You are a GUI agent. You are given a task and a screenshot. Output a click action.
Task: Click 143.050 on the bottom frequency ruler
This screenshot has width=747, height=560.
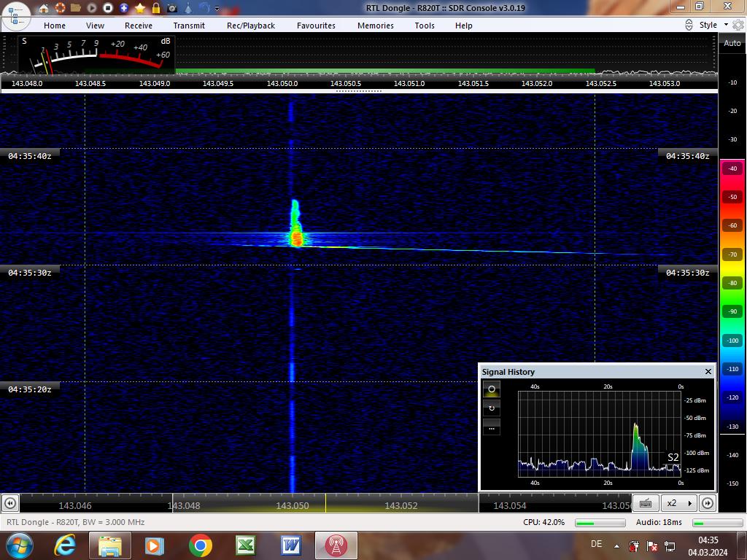[x=293, y=505]
